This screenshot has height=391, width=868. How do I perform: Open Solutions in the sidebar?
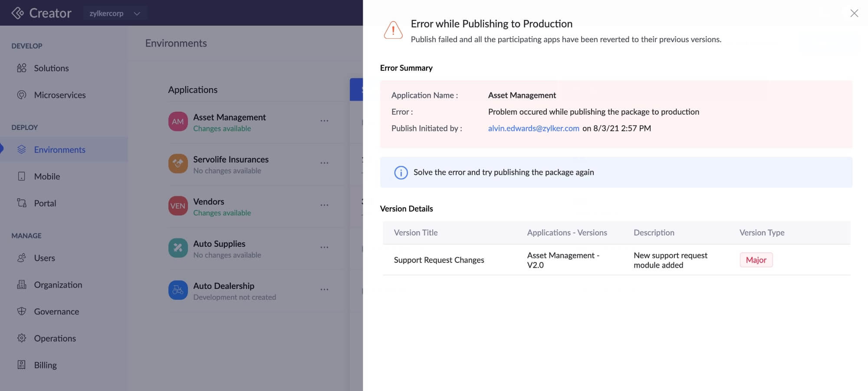(x=51, y=68)
